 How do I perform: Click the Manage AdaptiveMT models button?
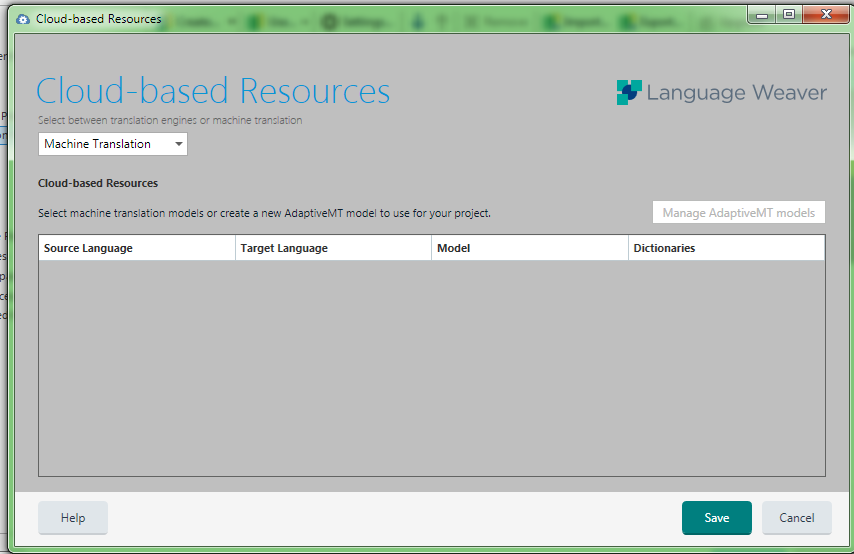coord(739,212)
